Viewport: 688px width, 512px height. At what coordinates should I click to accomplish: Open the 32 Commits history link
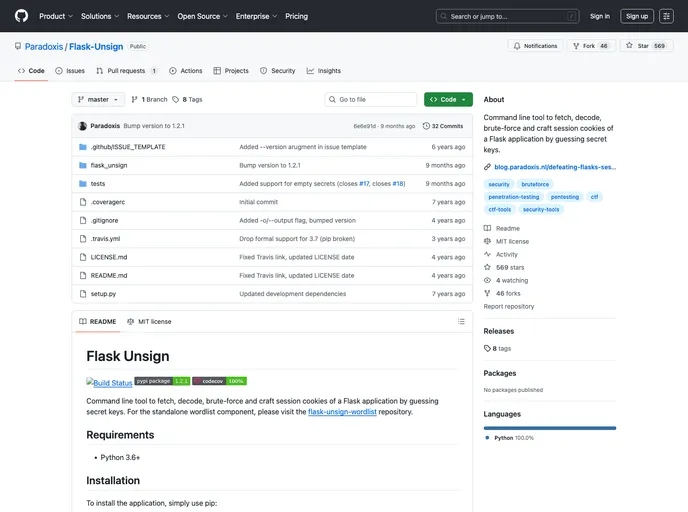[x=443, y=126]
